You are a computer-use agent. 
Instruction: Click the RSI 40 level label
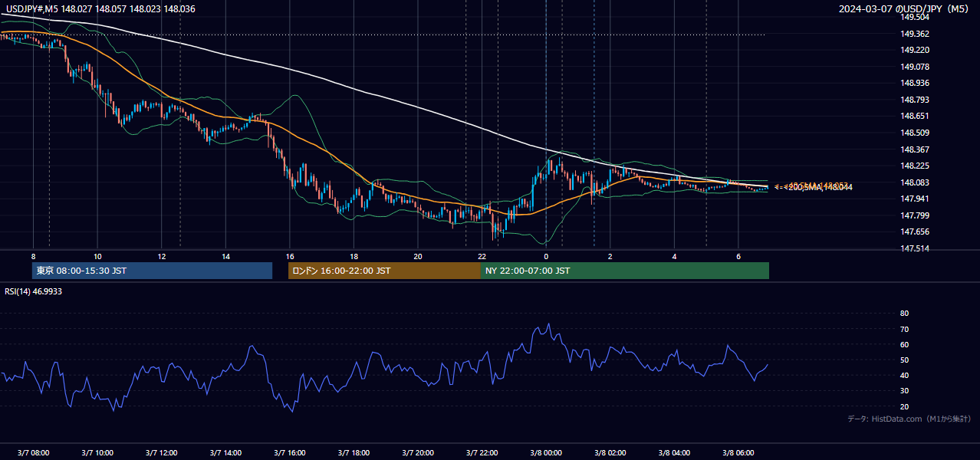click(905, 375)
